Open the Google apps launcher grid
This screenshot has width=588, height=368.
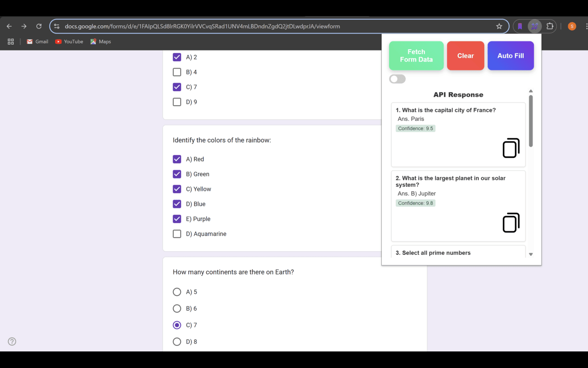coord(11,41)
